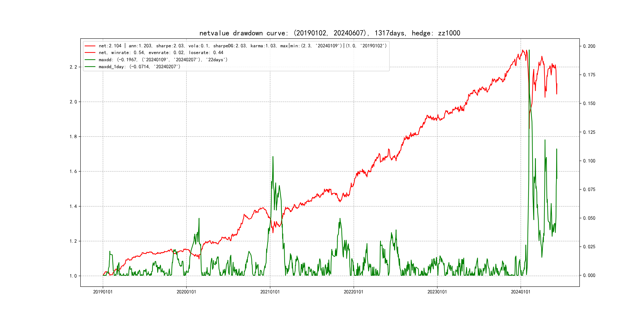Select the winrate legend text line

pos(161,53)
